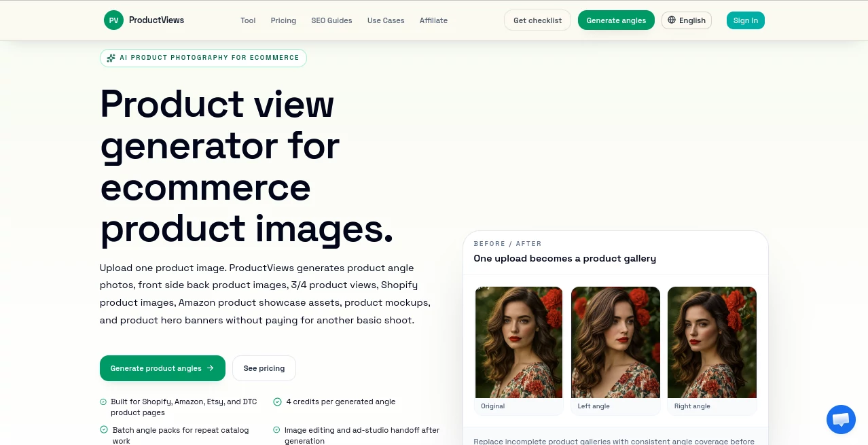Open the chat support bubble icon
The width and height of the screenshot is (868, 445).
pos(841,419)
